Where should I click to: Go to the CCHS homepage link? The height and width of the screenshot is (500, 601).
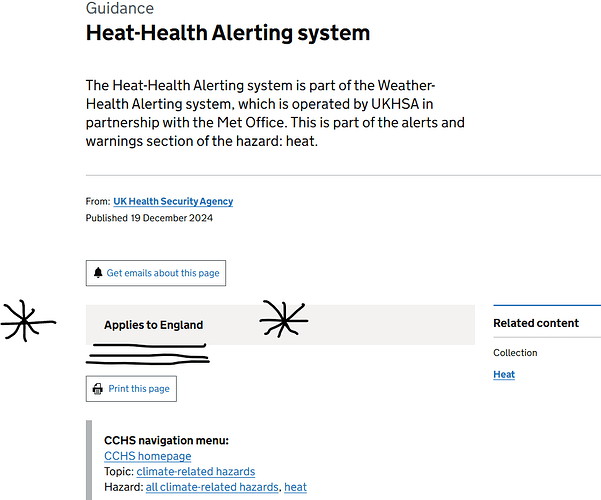[x=148, y=456]
